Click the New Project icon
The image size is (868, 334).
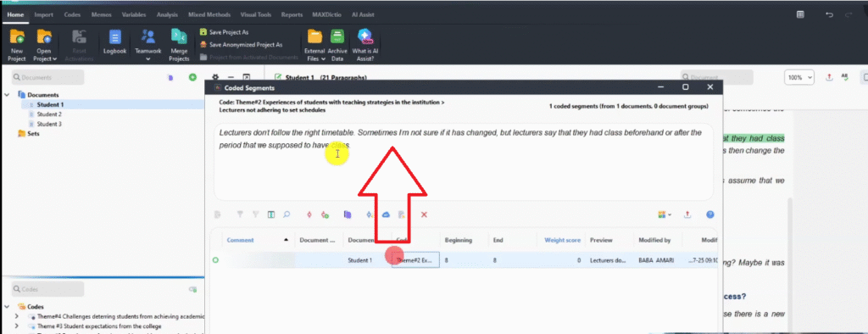pyautogui.click(x=17, y=38)
